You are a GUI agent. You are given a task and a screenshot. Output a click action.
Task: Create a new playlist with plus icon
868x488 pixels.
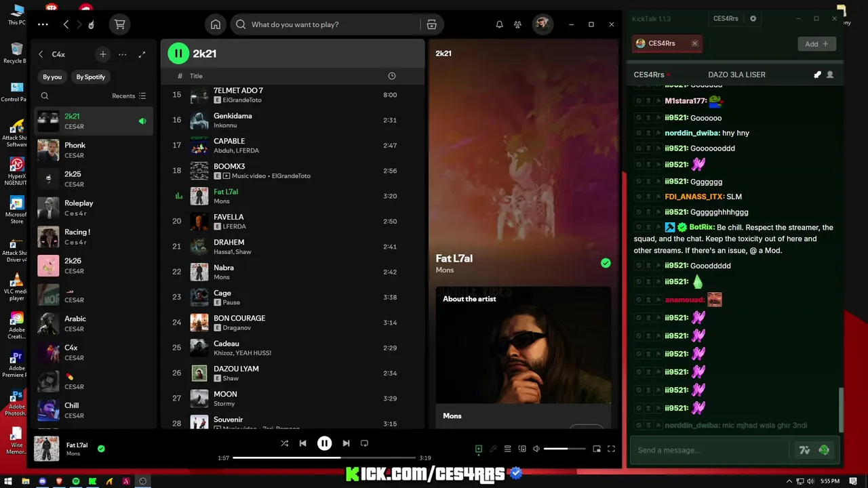coord(103,54)
